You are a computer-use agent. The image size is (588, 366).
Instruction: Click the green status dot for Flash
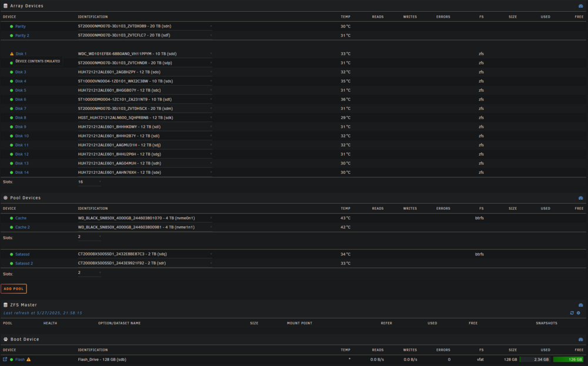click(x=12, y=360)
